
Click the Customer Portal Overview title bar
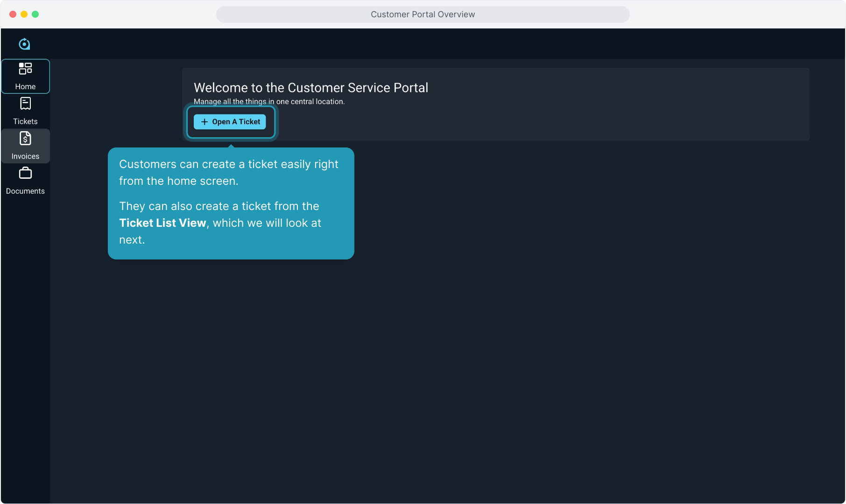pyautogui.click(x=423, y=14)
